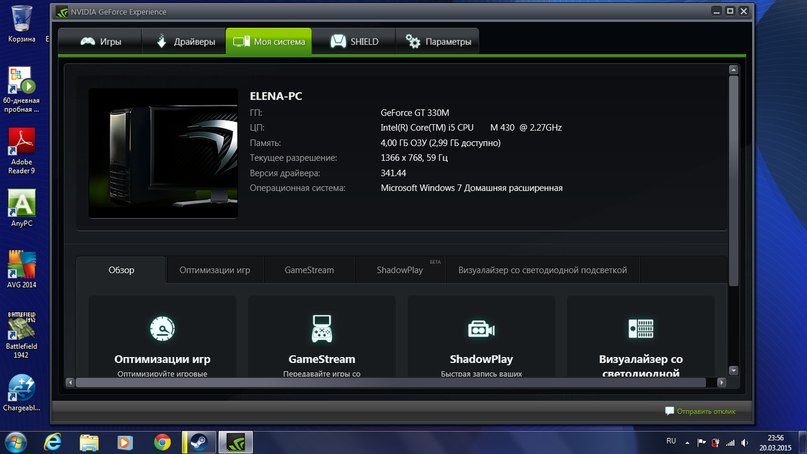Click the NVIDIA logo in title bar
Image resolution: width=807 pixels, height=454 pixels.
click(x=62, y=12)
